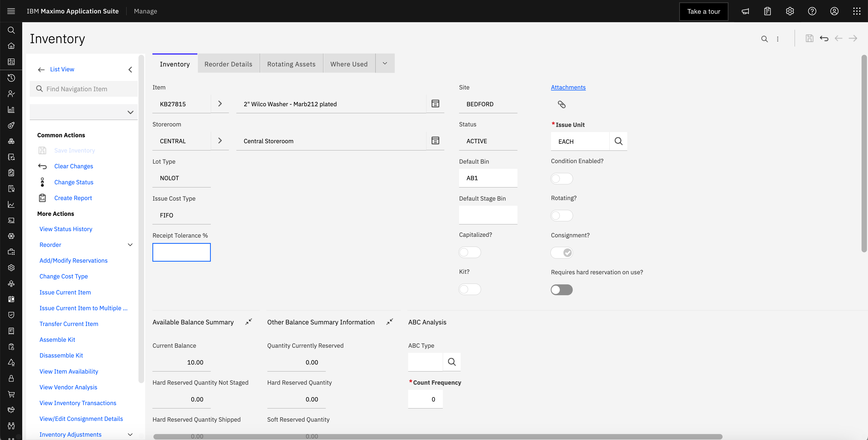Screen dimensions: 868x440
Task: Open Issue Unit lookup magnifier
Action: [x=618, y=141]
